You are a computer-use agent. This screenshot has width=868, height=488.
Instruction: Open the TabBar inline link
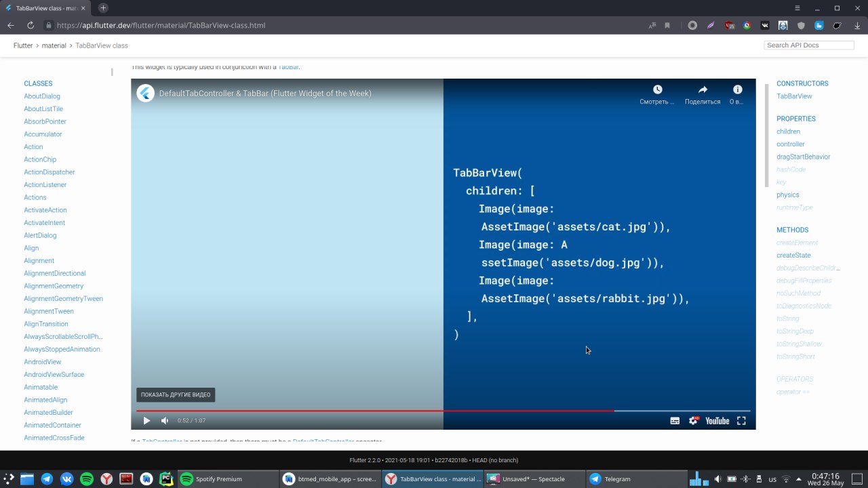289,67
